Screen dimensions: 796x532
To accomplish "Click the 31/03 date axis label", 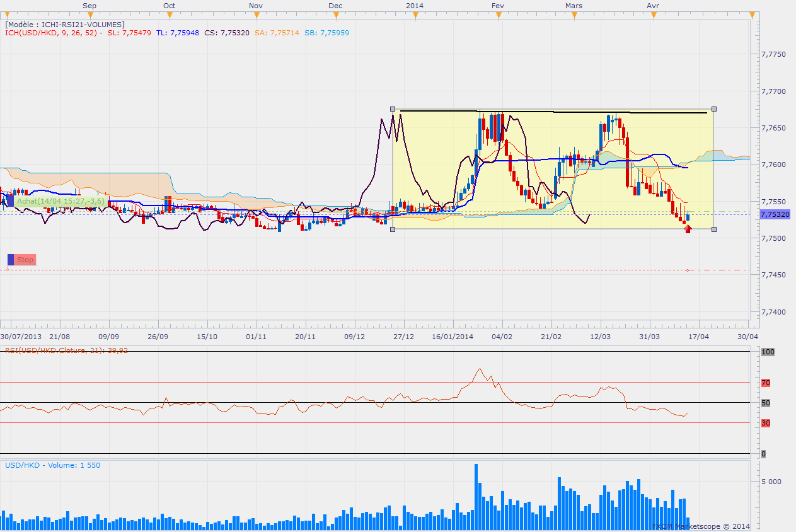I will pos(650,337).
